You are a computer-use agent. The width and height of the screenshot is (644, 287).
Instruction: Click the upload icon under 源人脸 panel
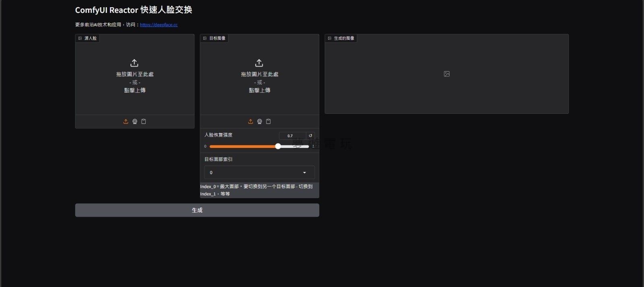(126, 121)
